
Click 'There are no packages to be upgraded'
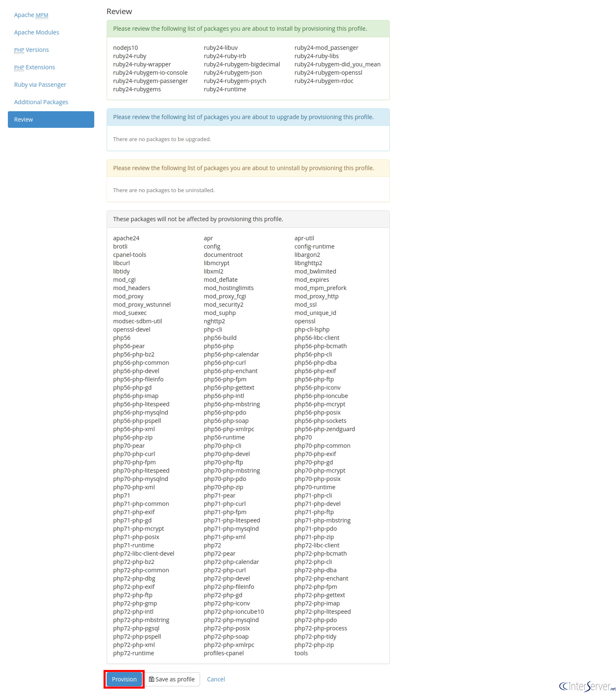162,139
